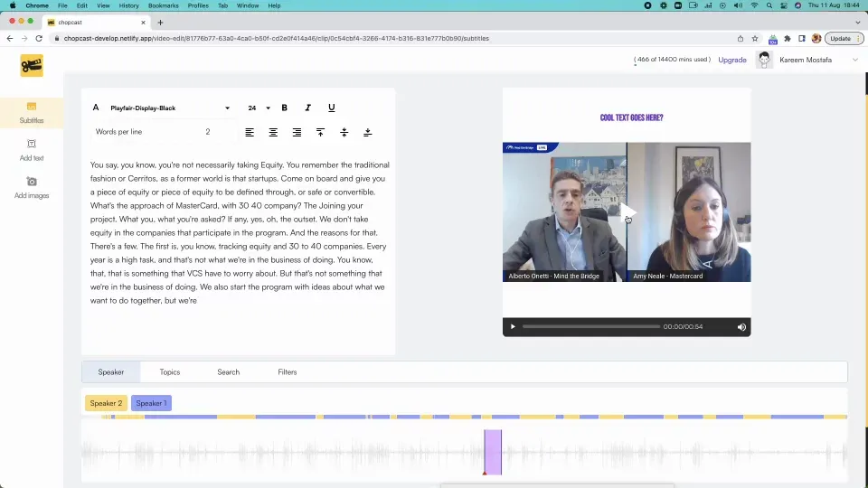The image size is (868, 488).
Task: Go back in the browser
Action: 9,38
